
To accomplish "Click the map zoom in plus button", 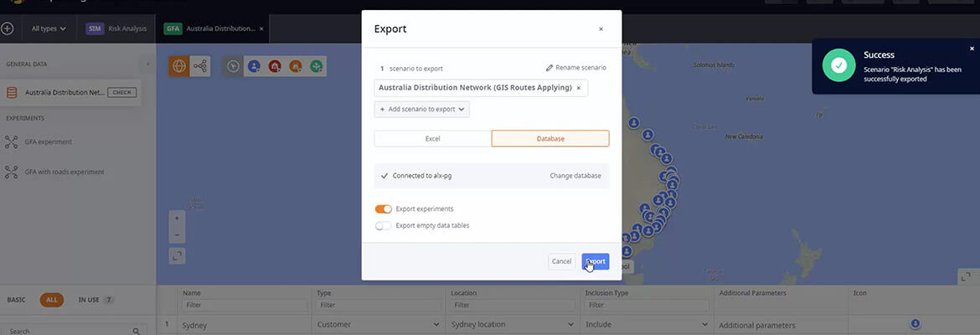I will coord(177,218).
